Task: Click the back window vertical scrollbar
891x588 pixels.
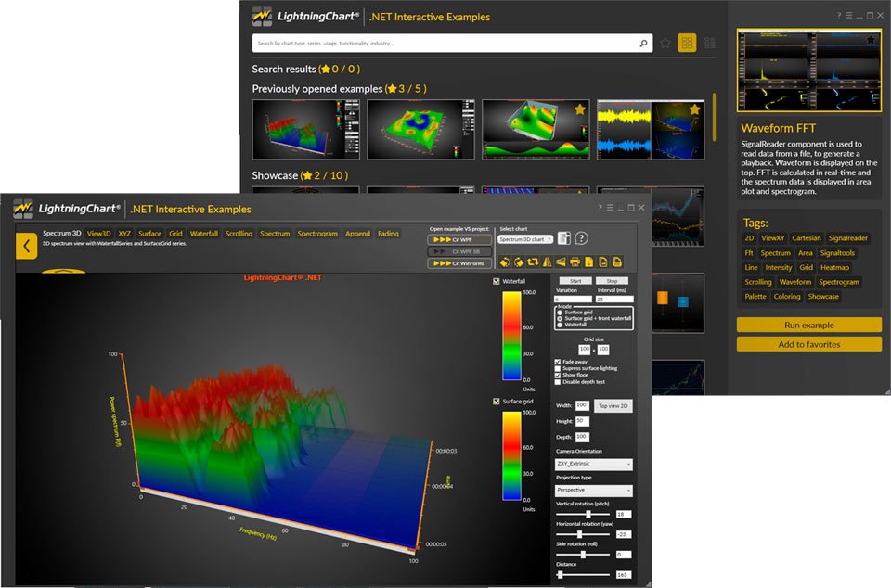Action: [714, 117]
